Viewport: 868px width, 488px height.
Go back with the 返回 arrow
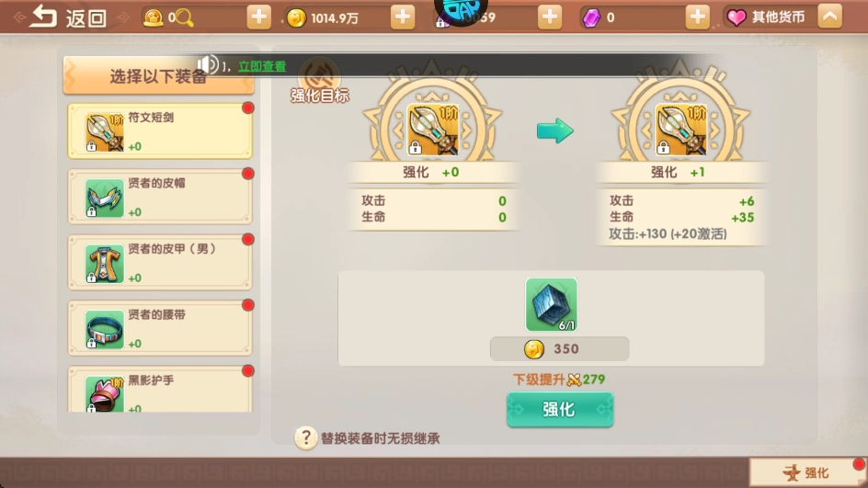click(44, 17)
